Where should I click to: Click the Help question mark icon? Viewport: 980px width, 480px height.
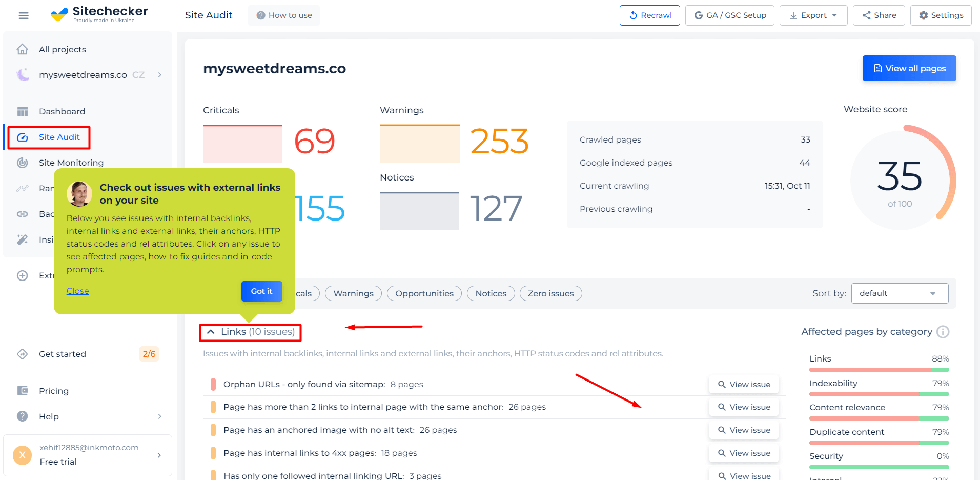click(x=23, y=416)
